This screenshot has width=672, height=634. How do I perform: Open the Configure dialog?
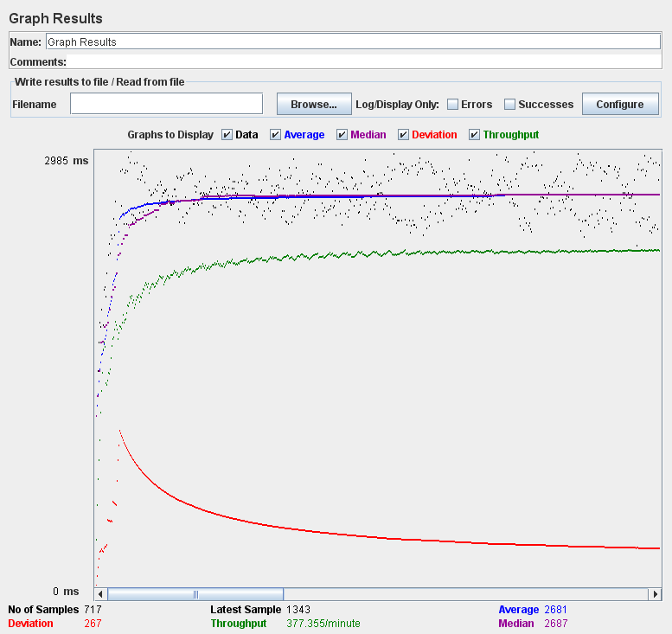620,104
